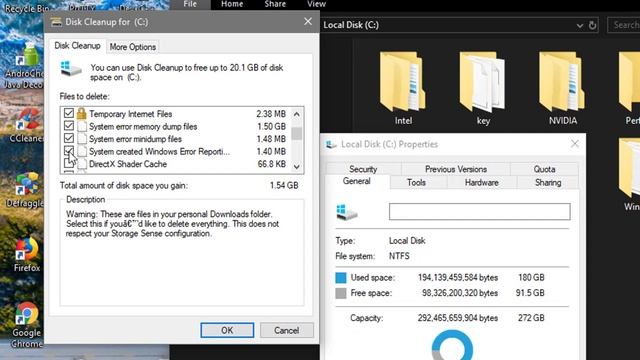This screenshot has height=360, width=640.
Task: Click the file icon beside System error memory dump files
Action: click(82, 126)
